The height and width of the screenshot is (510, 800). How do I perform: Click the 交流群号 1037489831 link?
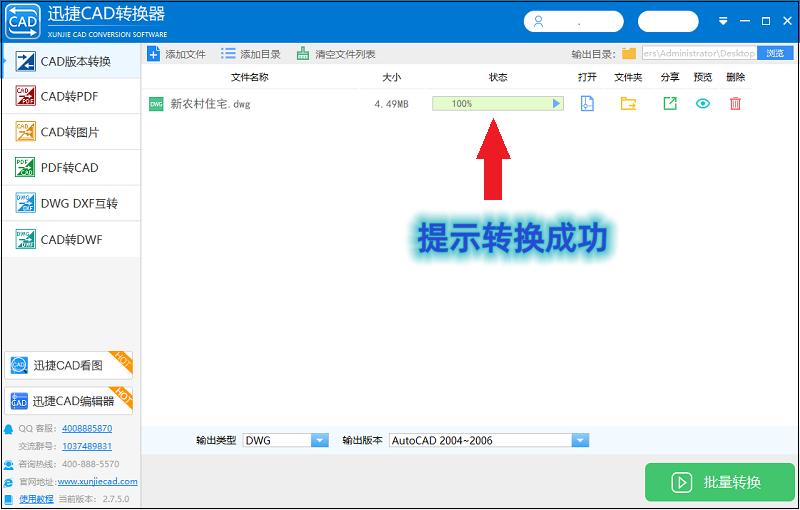click(87, 446)
